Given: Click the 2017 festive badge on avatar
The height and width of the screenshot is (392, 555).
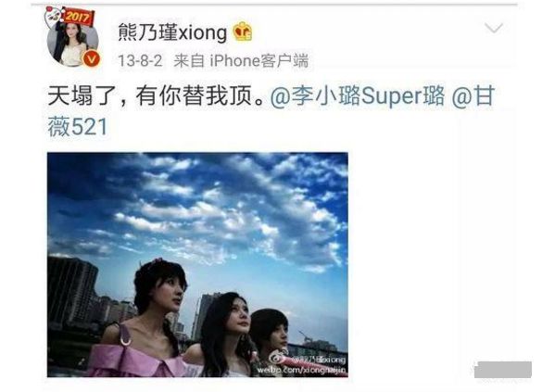Looking at the screenshot, I should tap(75, 16).
